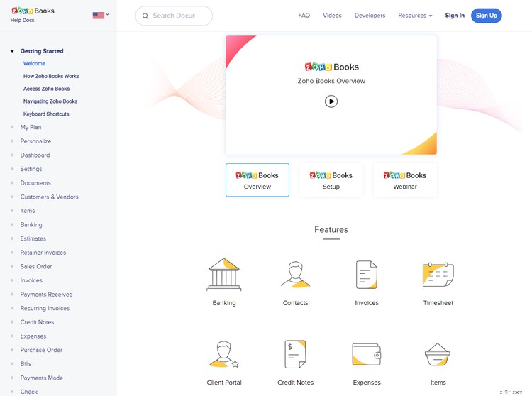Viewport: 532px width, 396px height.
Task: Open the Invoices feature icon
Action: (367, 275)
